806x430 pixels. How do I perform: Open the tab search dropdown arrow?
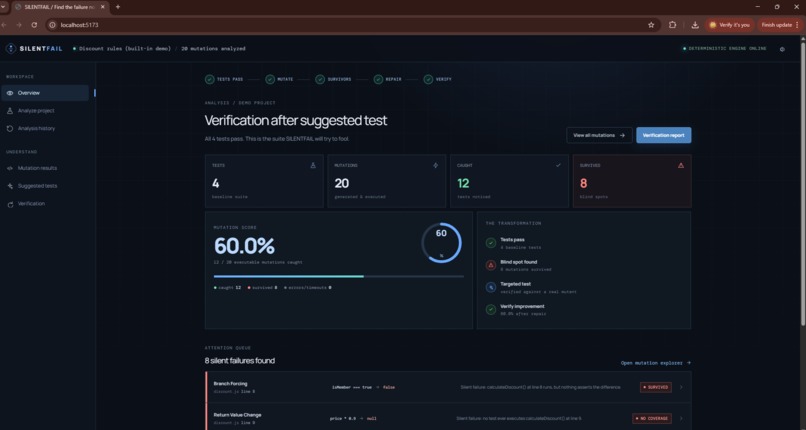click(x=3, y=7)
